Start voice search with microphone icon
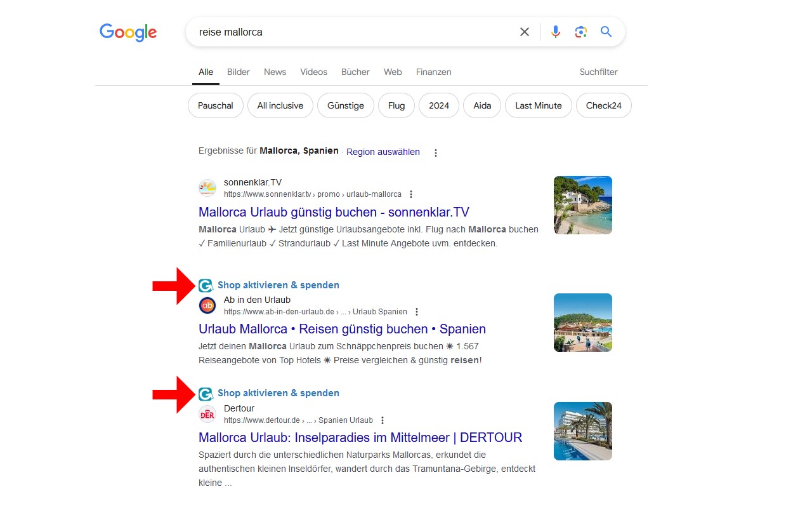The width and height of the screenshot is (812, 508). tap(556, 32)
